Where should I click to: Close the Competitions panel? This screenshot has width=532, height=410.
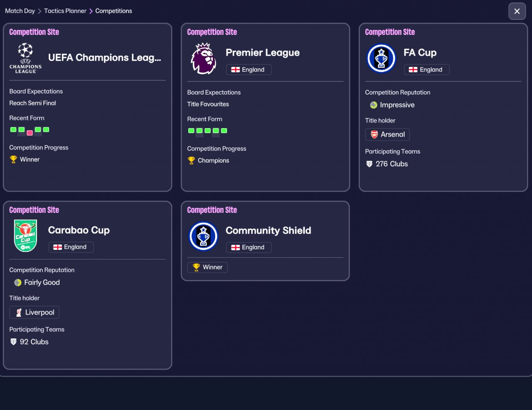coord(517,11)
